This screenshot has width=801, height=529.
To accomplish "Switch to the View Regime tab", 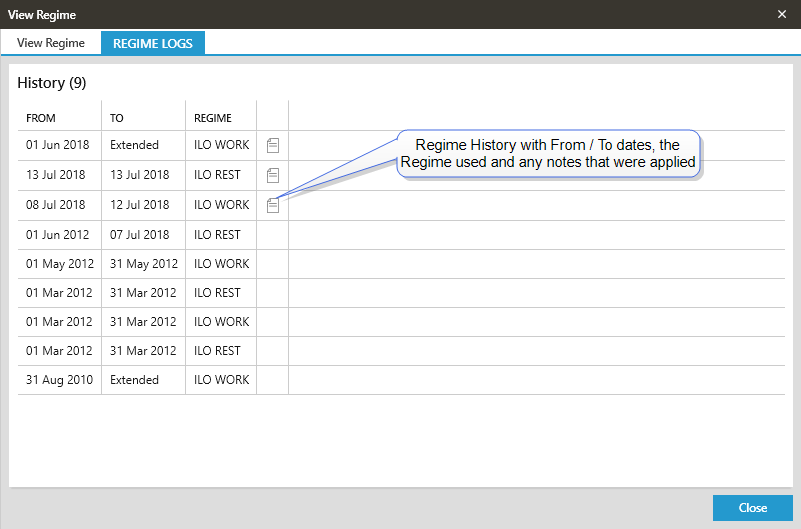I will click(51, 43).
